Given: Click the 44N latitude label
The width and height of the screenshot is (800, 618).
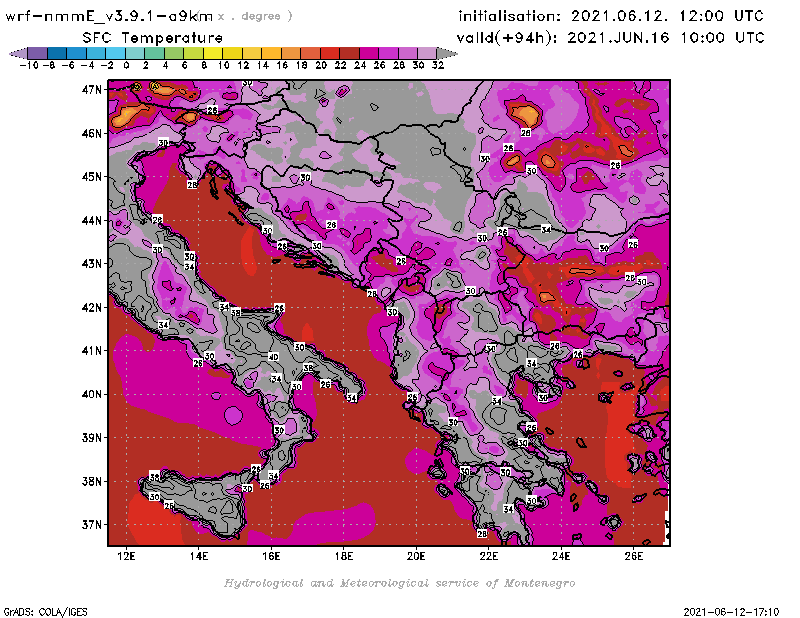Looking at the screenshot, I should point(92,220).
